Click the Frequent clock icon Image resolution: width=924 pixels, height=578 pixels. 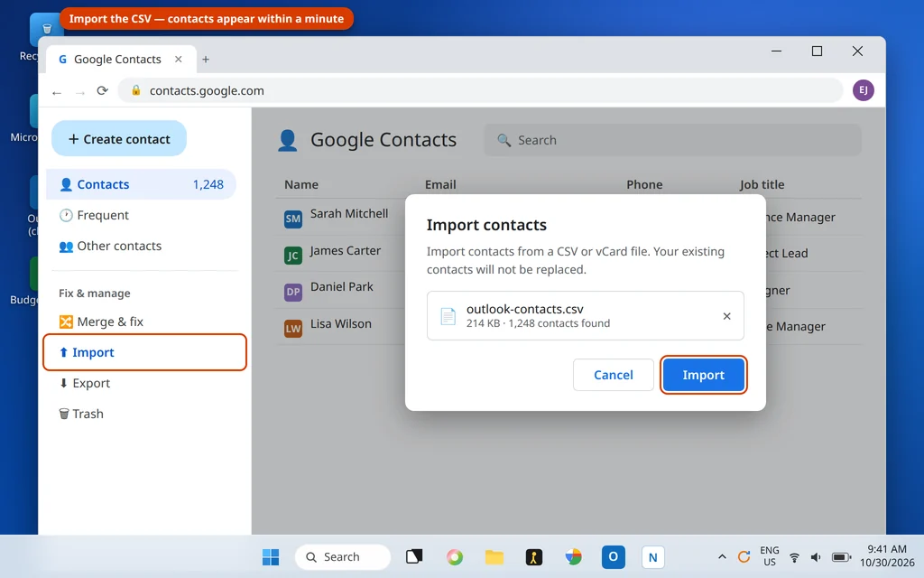point(66,215)
